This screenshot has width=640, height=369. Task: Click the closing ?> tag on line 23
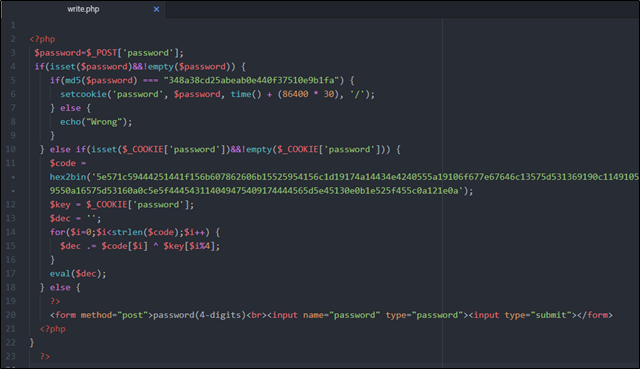click(x=45, y=356)
